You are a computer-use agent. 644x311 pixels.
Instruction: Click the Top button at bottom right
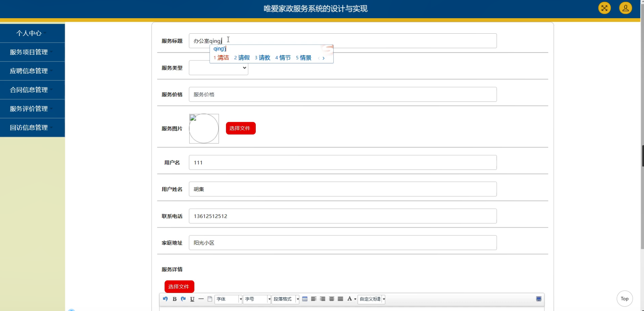tap(624, 298)
